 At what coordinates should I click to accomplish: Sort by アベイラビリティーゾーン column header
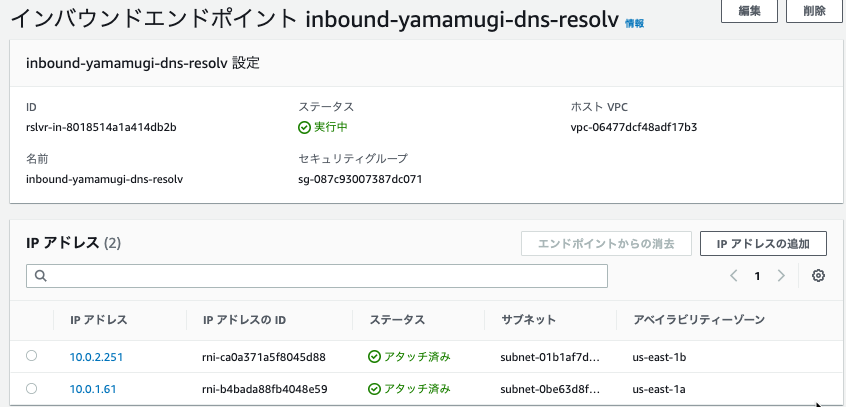tap(699, 320)
